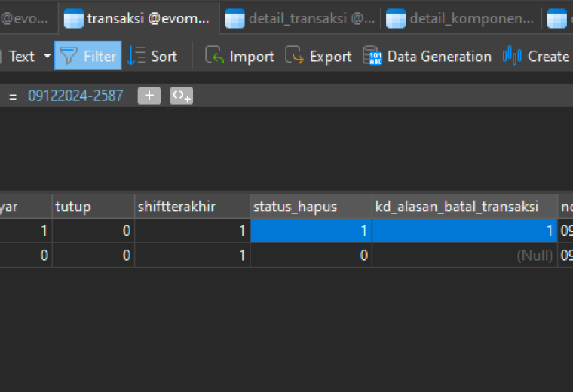
Task: Select the tutup column header
Action: pyautogui.click(x=93, y=207)
